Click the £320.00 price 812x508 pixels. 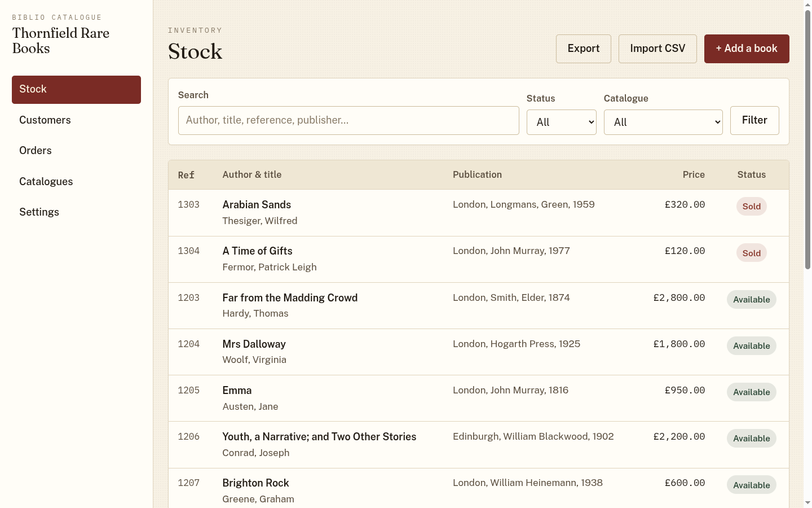point(685,205)
